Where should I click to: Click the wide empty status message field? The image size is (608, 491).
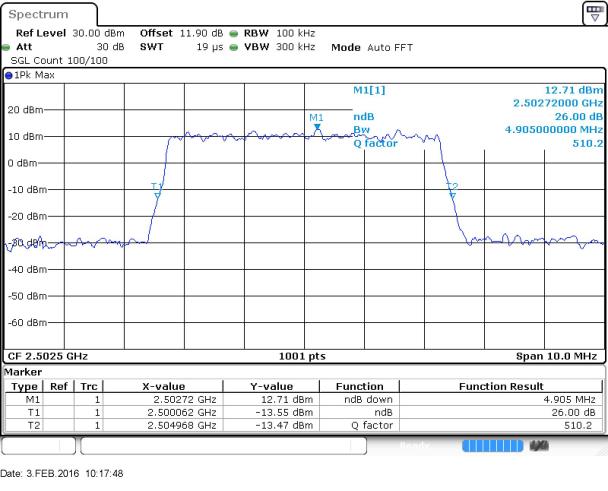(x=223, y=446)
